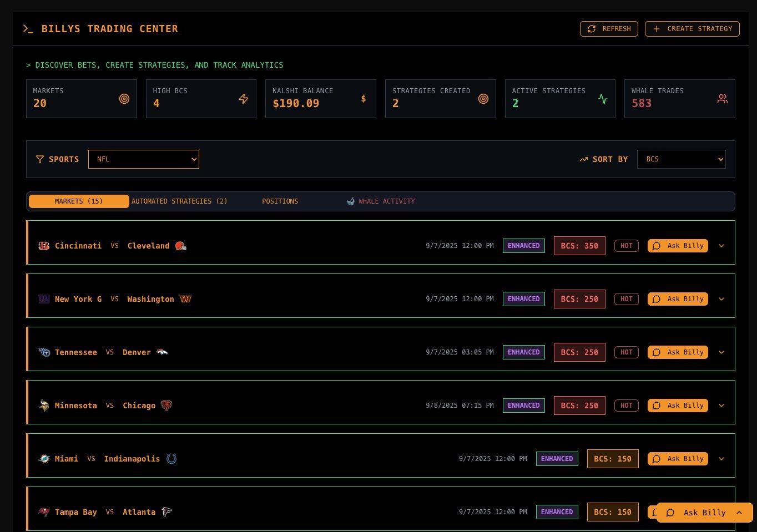Click the Cincinnati Bengals team logo
The height and width of the screenshot is (532, 757).
click(44, 246)
